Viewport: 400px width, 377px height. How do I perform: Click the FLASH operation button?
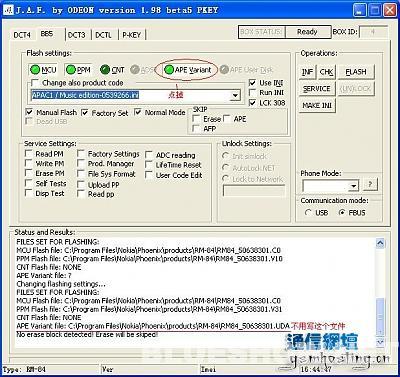[356, 72]
